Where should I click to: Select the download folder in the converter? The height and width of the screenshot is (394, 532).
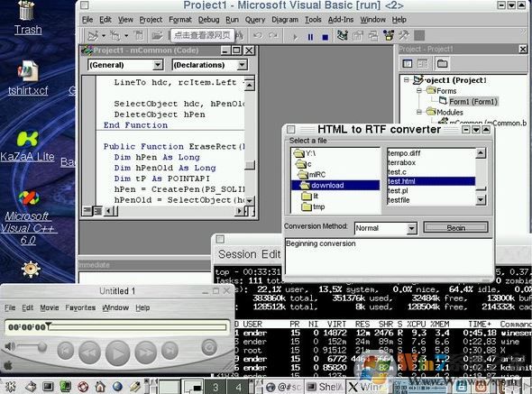pos(335,185)
